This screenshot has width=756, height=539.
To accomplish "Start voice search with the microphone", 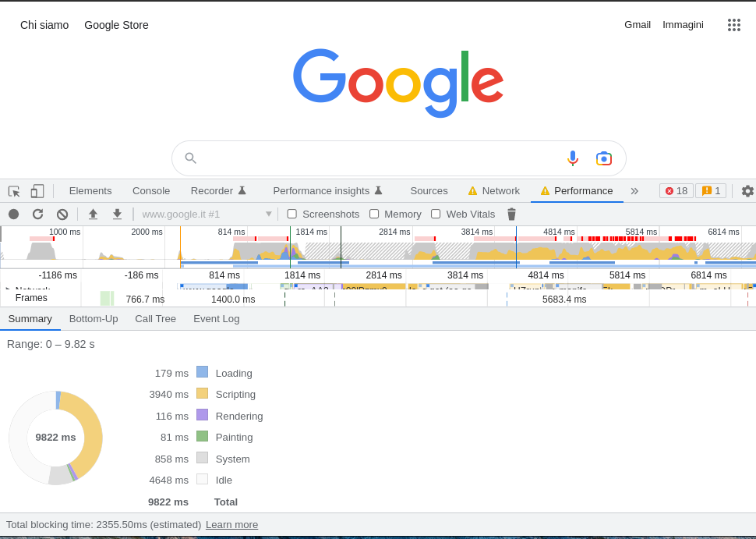I will pyautogui.click(x=572, y=158).
